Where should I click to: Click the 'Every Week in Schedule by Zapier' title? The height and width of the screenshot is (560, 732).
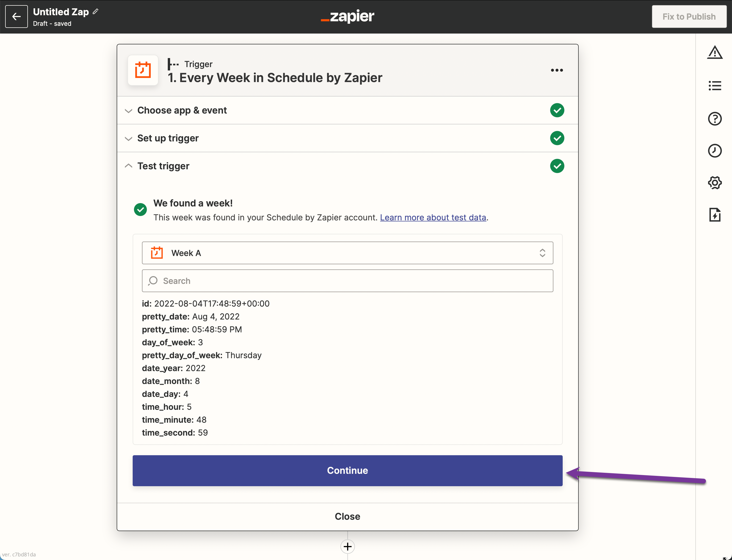click(x=275, y=78)
